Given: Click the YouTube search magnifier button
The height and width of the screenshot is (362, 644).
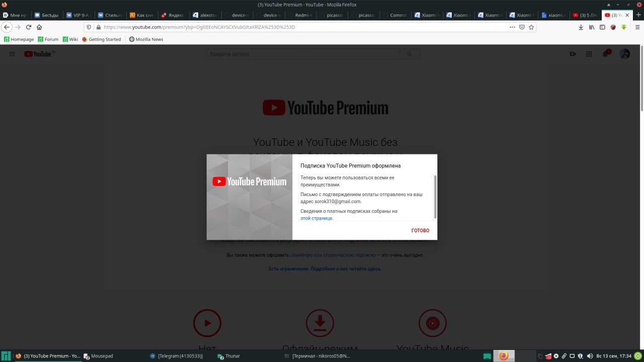Looking at the screenshot, I should 410,54.
